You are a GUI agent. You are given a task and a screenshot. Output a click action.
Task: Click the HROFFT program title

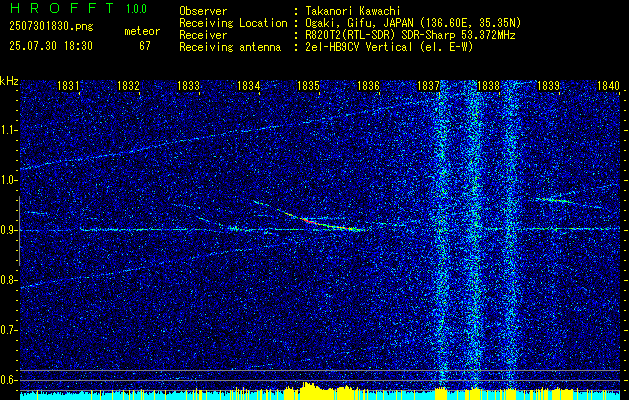pos(62,8)
